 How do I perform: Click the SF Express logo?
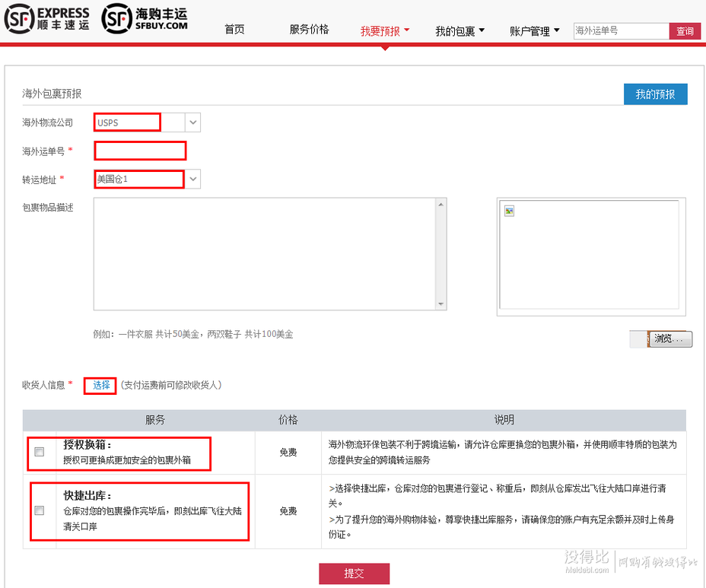pyautogui.click(x=47, y=21)
